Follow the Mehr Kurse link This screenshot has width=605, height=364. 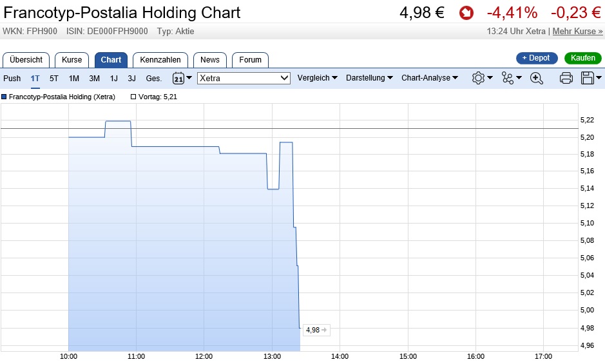click(x=577, y=31)
